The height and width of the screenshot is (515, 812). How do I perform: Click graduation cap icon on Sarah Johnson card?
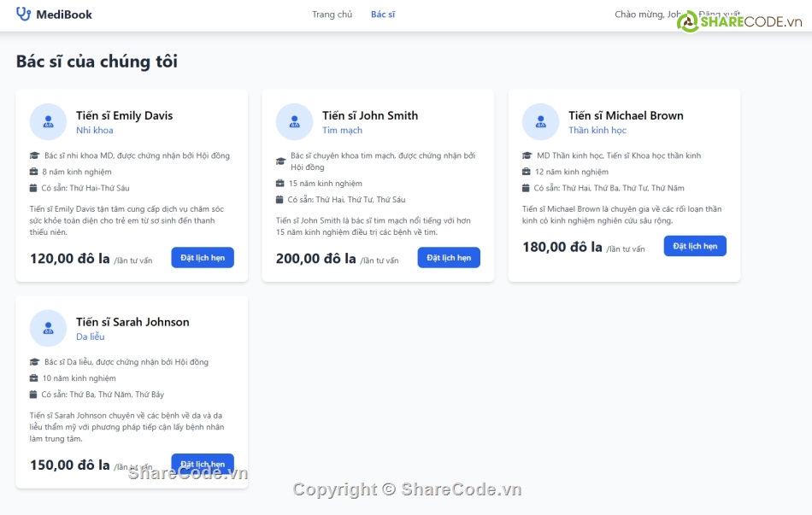35,362
